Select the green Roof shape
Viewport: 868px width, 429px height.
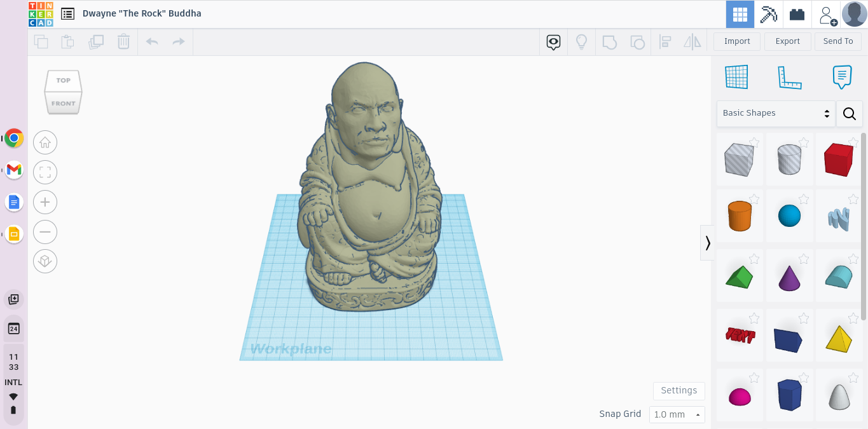(x=740, y=277)
